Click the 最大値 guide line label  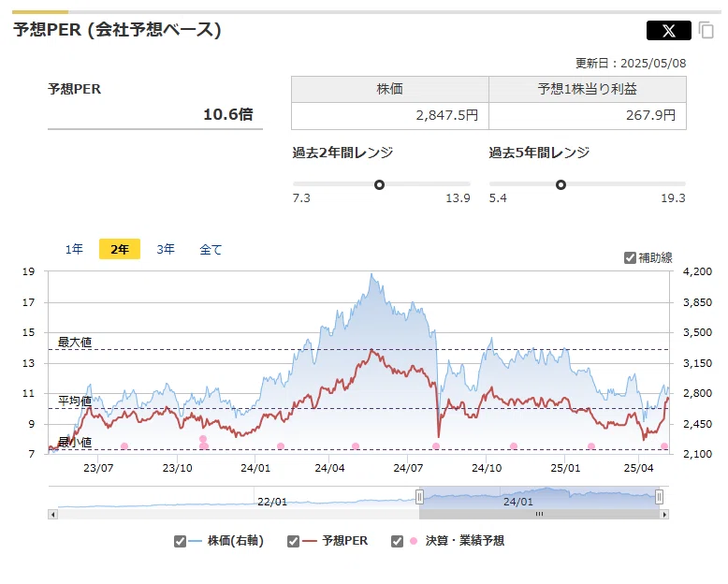pos(75,343)
